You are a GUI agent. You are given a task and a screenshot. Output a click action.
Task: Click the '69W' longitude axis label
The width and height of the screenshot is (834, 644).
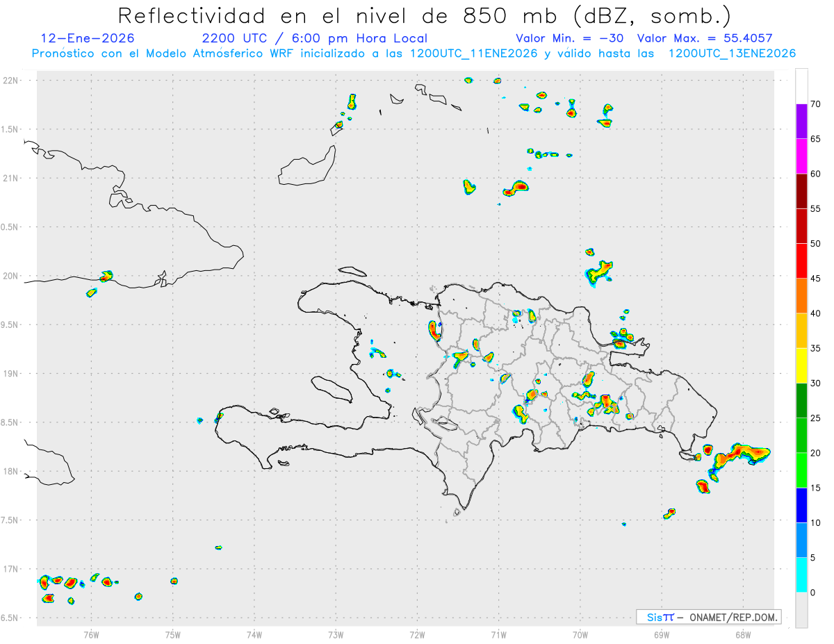pyautogui.click(x=662, y=634)
